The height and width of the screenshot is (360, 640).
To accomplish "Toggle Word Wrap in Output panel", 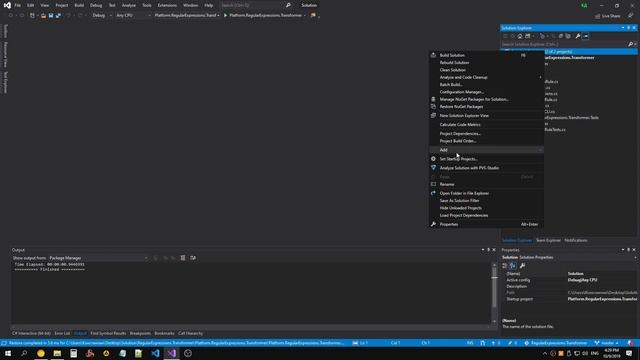I will tap(193, 258).
